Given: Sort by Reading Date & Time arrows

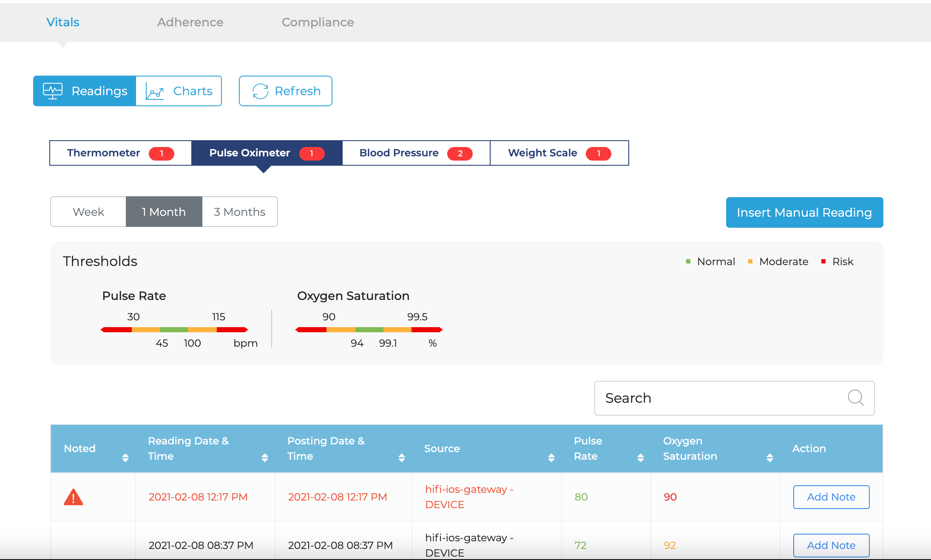Looking at the screenshot, I should (265, 458).
